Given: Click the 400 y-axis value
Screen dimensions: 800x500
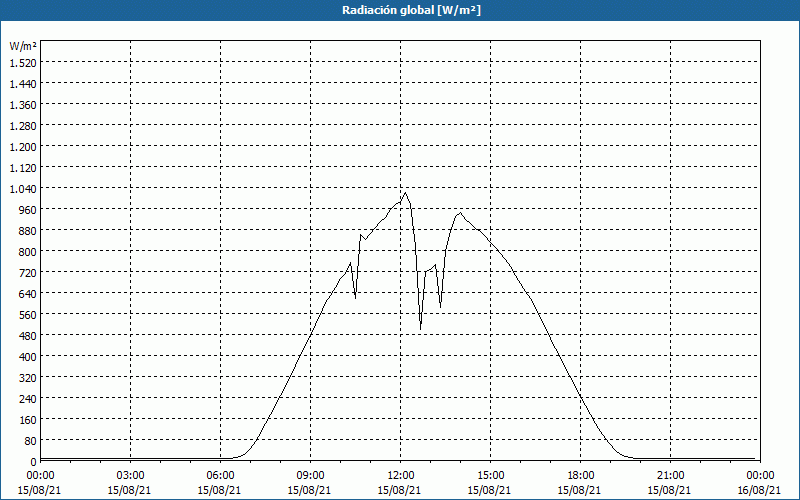Looking at the screenshot, I should click(29, 357).
